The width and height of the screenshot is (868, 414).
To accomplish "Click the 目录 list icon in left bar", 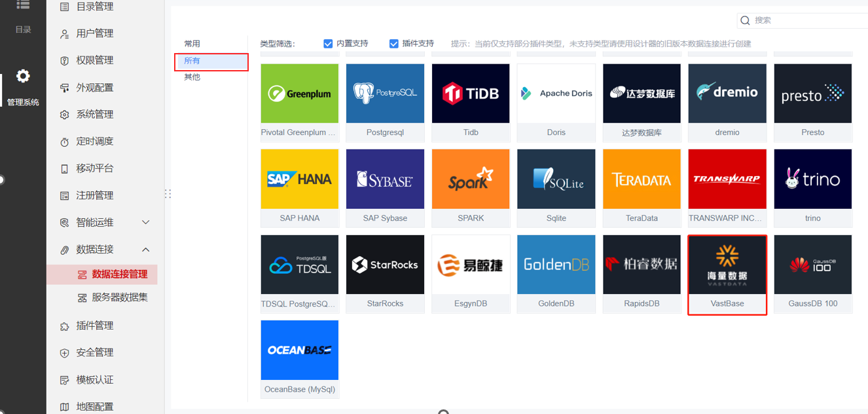I will point(23,5).
